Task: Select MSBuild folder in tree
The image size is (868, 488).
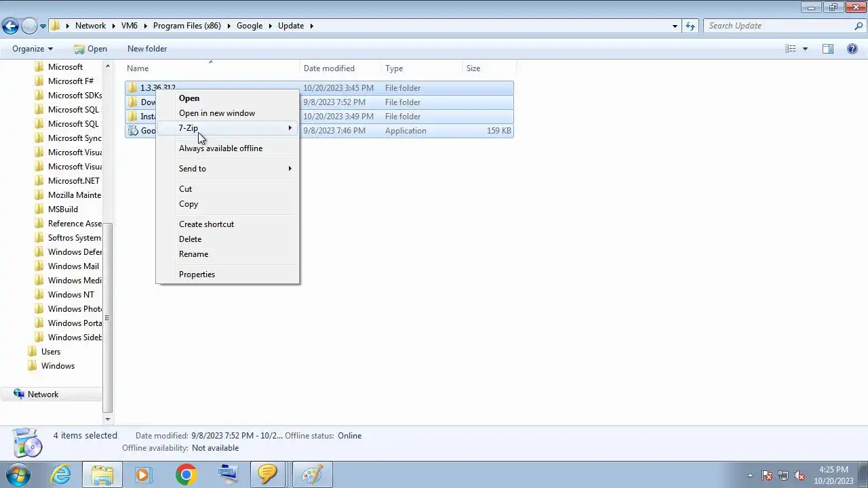Action: click(x=62, y=209)
